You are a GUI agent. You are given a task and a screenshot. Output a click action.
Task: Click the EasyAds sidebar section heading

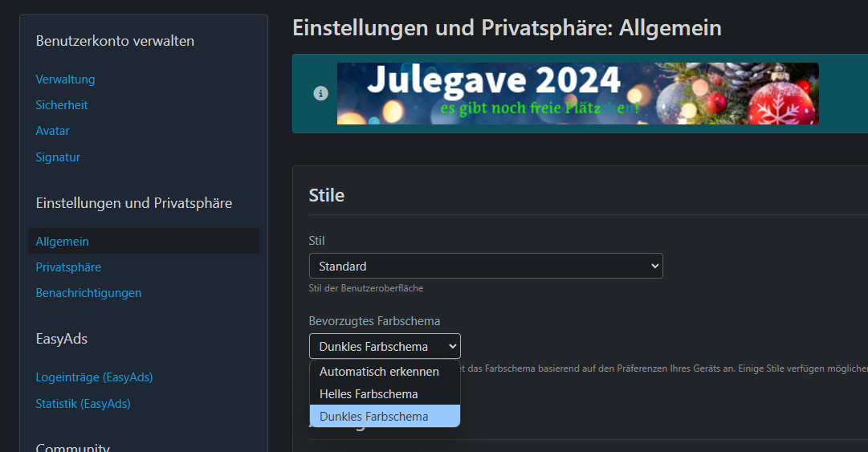point(62,339)
